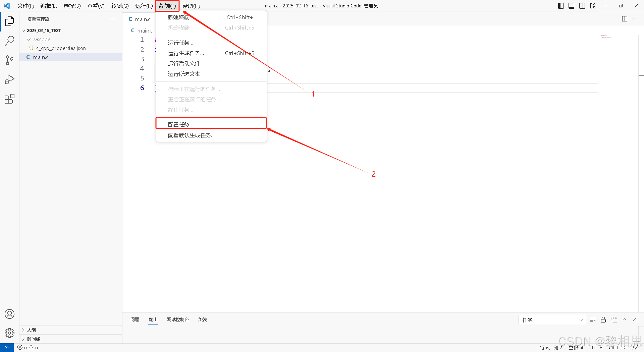Viewport: 644px width, 352px height.
Task: Maximize the panel with chevron up
Action: (625, 319)
